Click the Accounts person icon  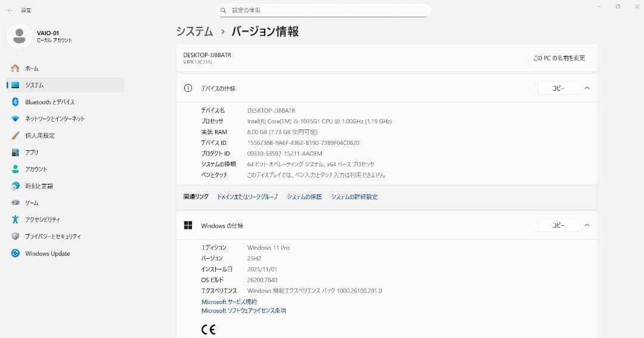point(15,169)
